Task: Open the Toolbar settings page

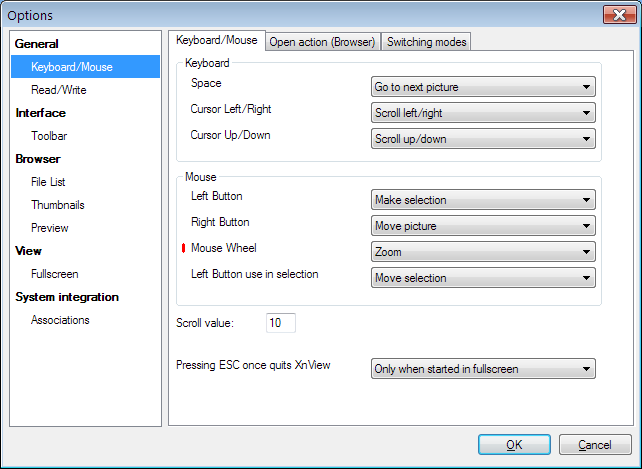Action: [x=49, y=136]
